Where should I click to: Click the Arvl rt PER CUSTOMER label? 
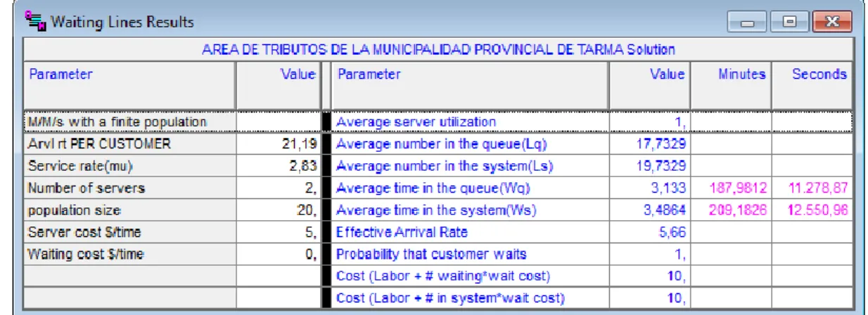coord(99,144)
